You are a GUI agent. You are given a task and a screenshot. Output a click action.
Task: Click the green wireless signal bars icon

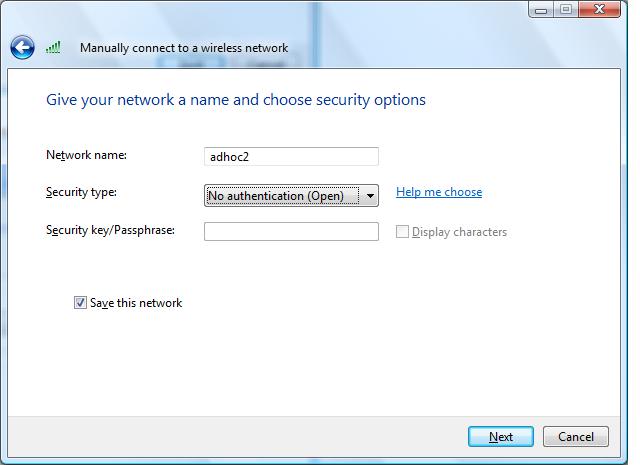pyautogui.click(x=53, y=47)
